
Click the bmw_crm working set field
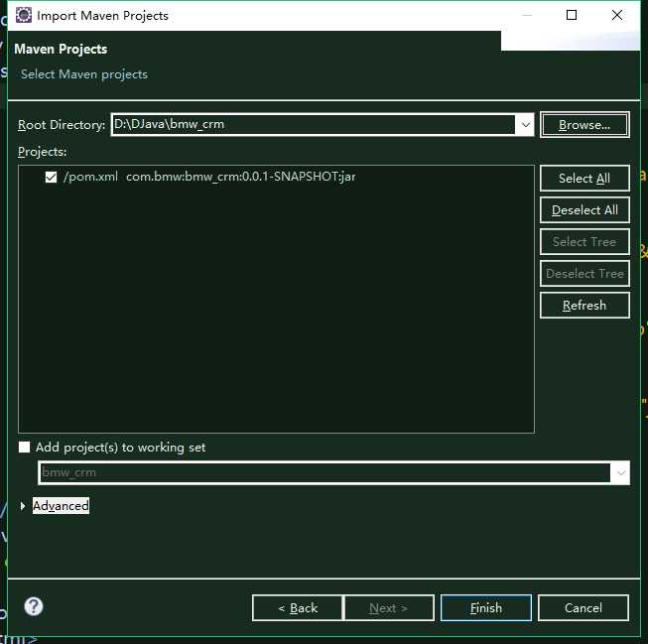tap(324, 472)
